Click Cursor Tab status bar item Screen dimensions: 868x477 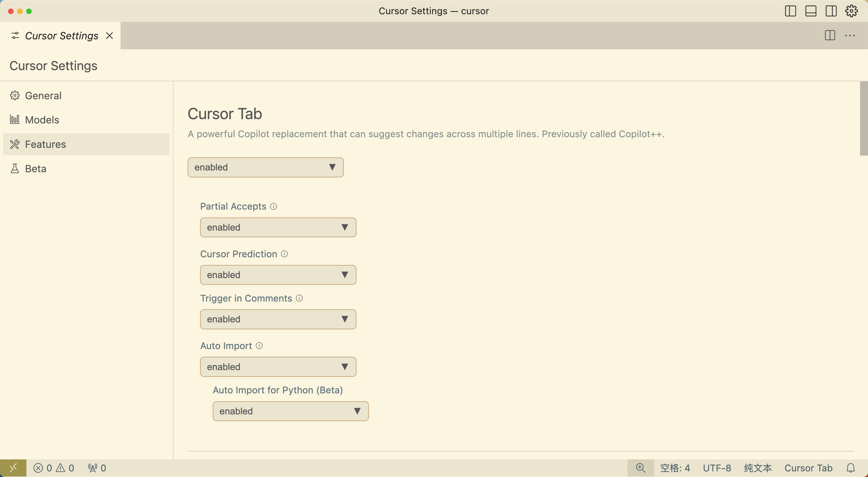(808, 468)
